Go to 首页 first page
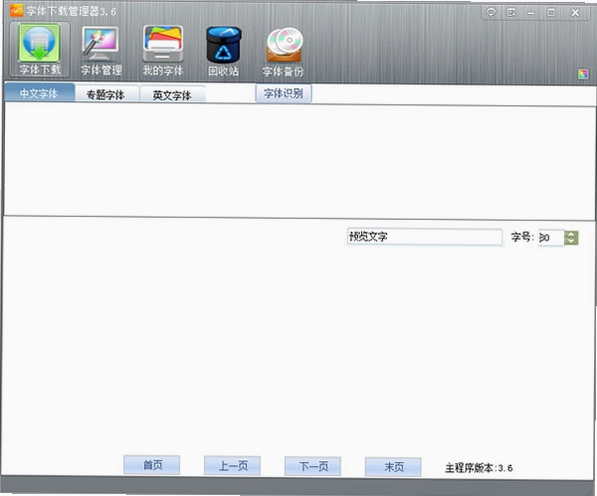 click(x=152, y=465)
